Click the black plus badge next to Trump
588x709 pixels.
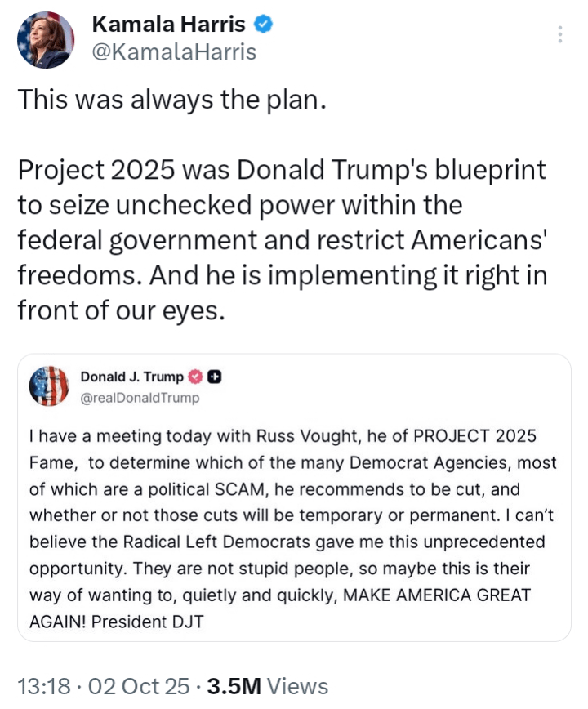[x=215, y=377]
